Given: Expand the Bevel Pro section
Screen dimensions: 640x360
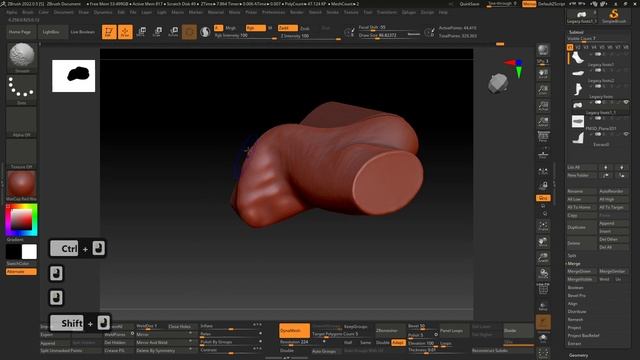Looking at the screenshot, I should coord(577,295).
